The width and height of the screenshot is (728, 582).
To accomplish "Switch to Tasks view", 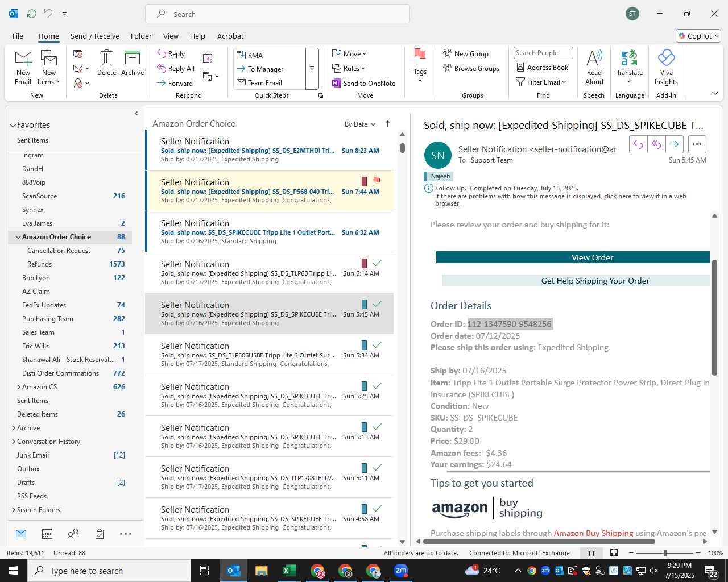I will pos(100,534).
